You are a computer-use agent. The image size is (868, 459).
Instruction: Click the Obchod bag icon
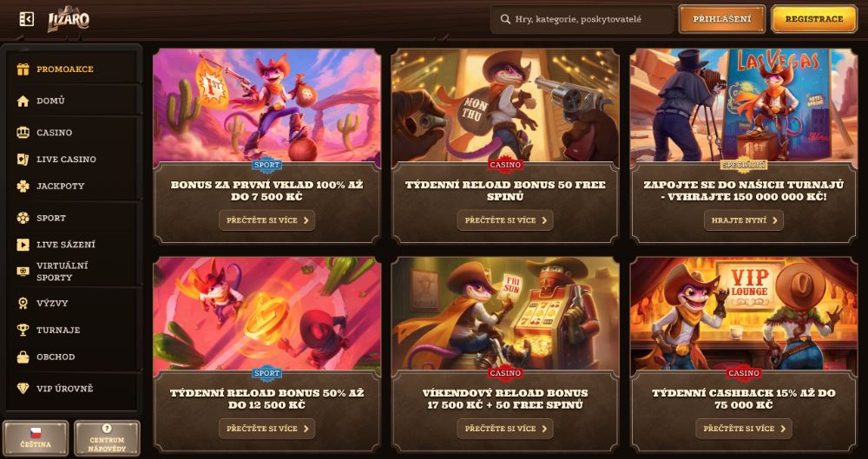[23, 357]
